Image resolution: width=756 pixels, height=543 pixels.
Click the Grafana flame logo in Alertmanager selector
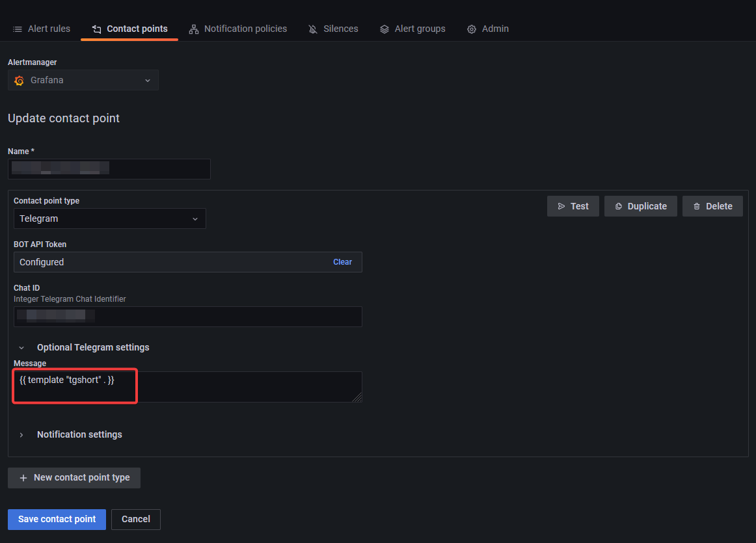tap(18, 80)
